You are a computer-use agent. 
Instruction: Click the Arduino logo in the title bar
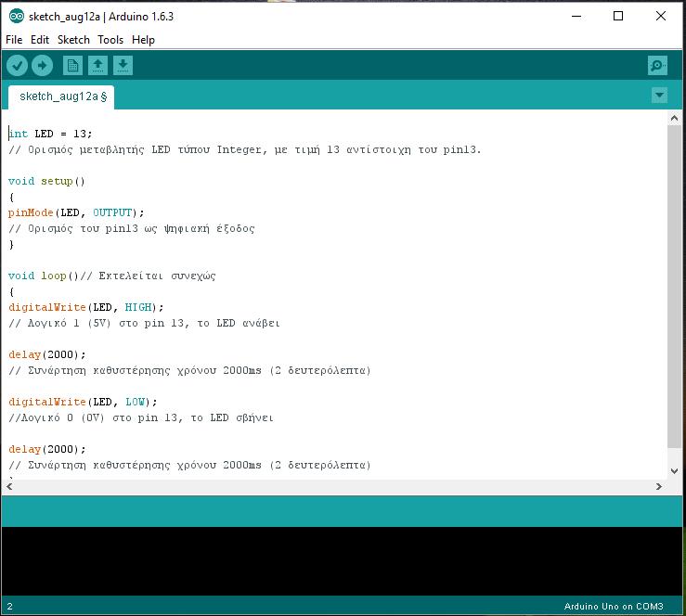pyautogui.click(x=16, y=16)
